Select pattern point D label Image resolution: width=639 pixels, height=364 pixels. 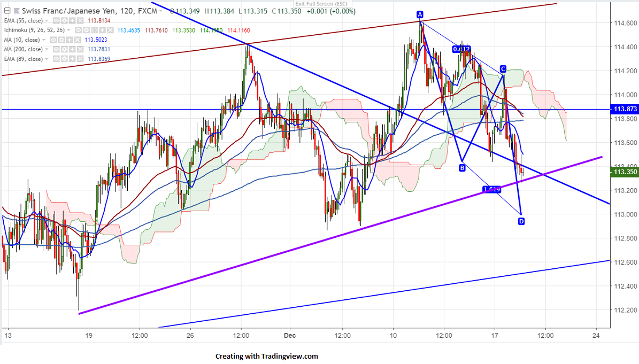point(521,221)
